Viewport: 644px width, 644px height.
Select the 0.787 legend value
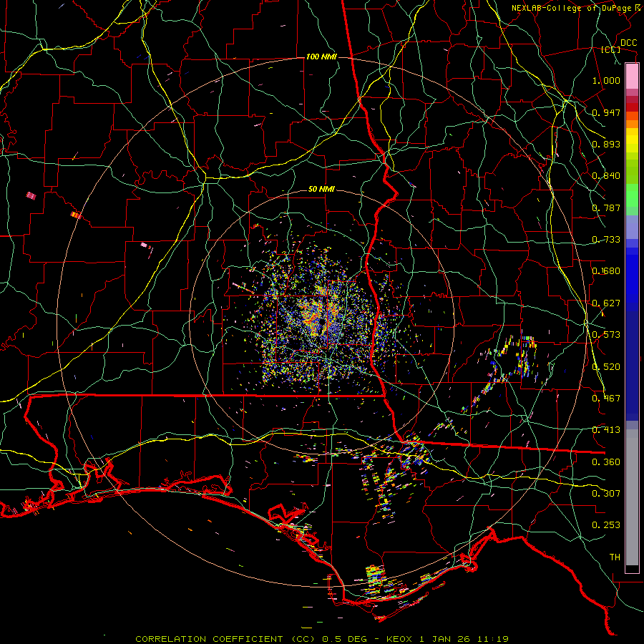click(606, 208)
